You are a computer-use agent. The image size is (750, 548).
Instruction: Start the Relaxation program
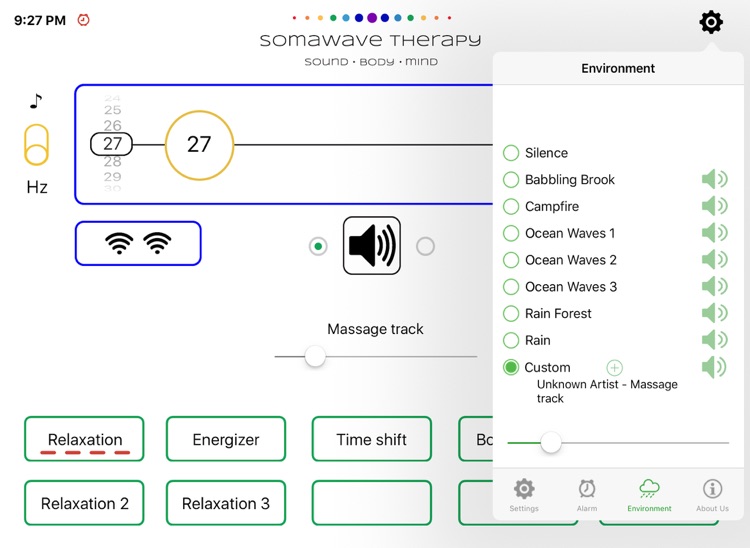pyautogui.click(x=84, y=439)
